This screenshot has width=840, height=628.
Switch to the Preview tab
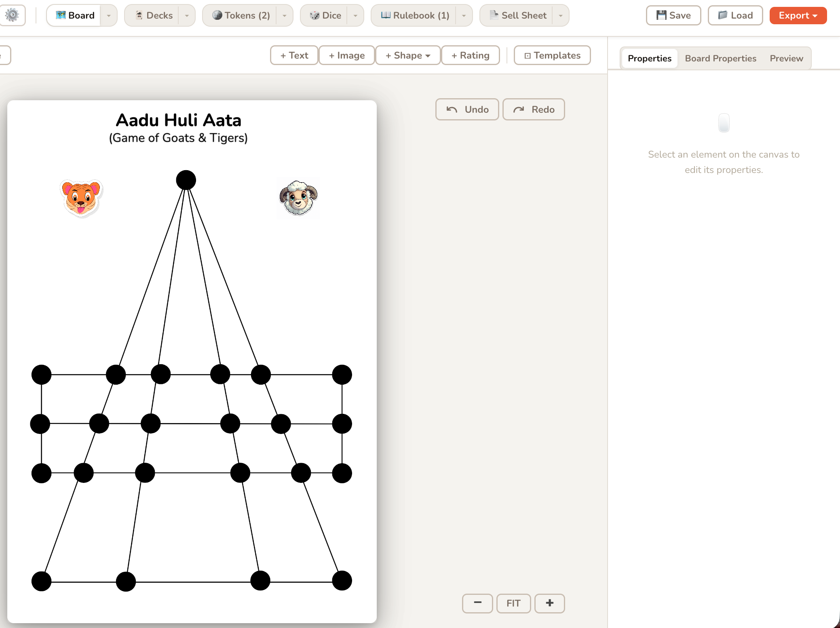pos(786,58)
